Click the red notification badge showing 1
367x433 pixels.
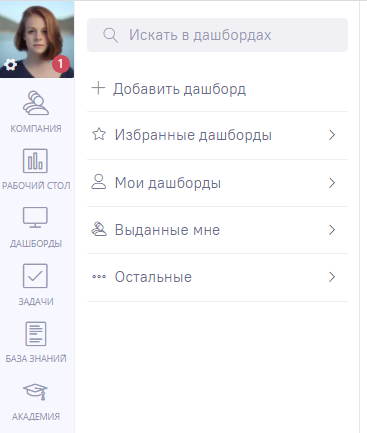click(x=60, y=64)
